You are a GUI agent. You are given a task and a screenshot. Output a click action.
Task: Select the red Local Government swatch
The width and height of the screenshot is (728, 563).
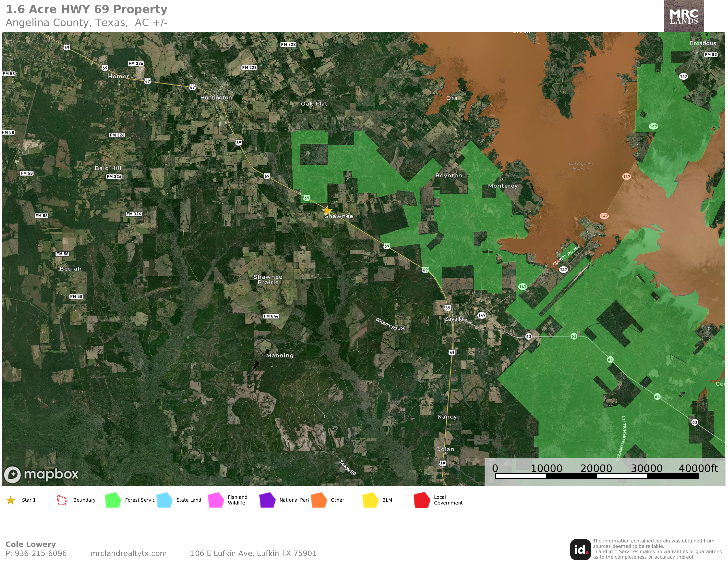[x=422, y=500]
